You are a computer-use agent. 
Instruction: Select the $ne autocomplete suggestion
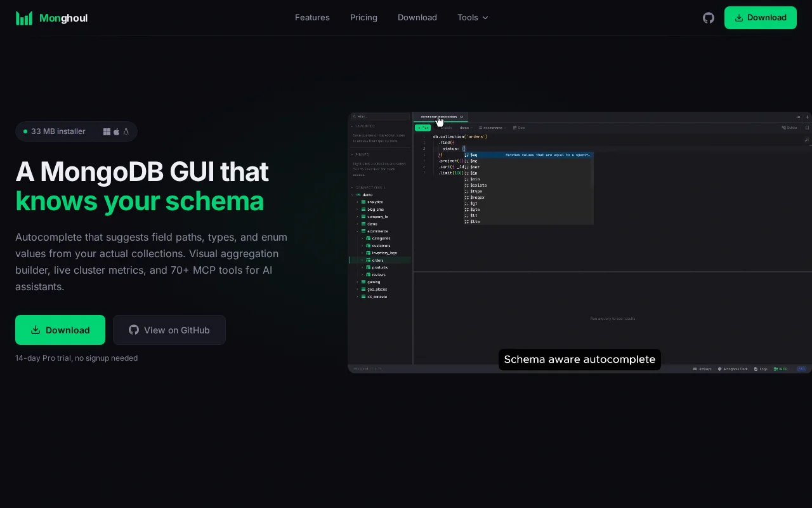coord(528,161)
